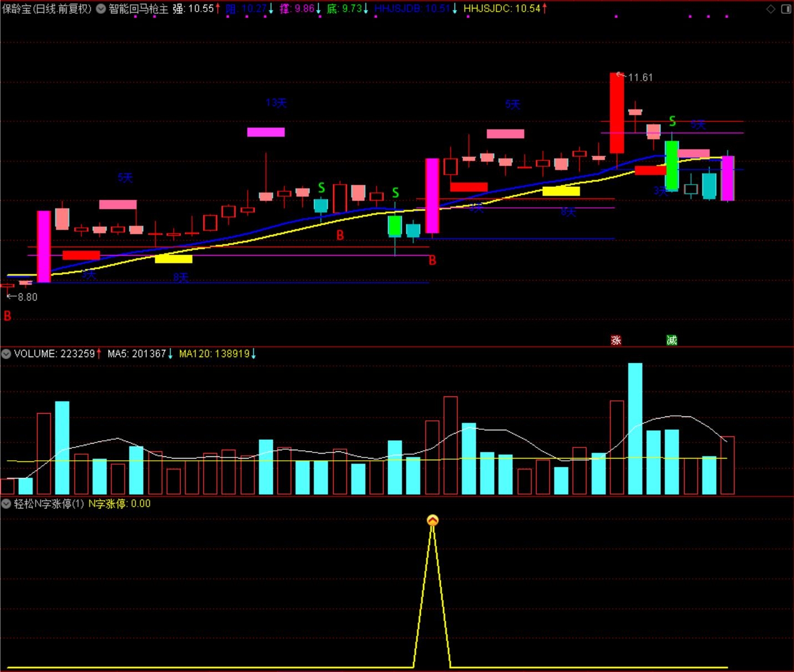Screen dimensions: 794x672
Task: Toggle the panel layout icon at top right
Action: tap(786, 9)
